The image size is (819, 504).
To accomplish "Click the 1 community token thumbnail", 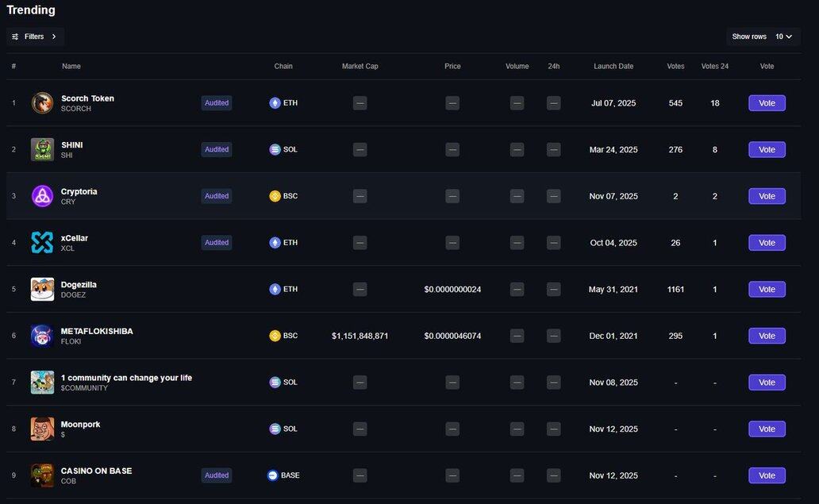I will (x=42, y=383).
